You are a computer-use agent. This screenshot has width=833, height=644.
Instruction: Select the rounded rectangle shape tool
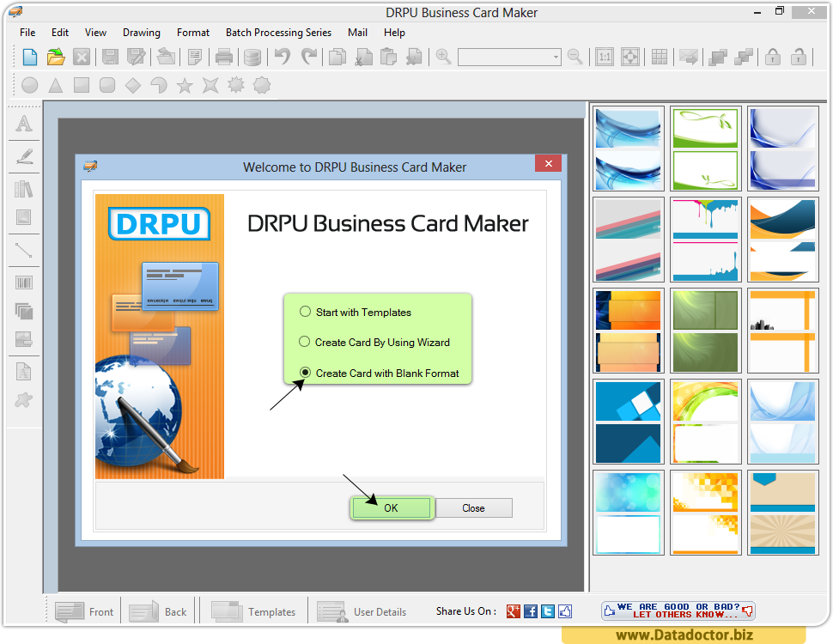click(x=107, y=85)
